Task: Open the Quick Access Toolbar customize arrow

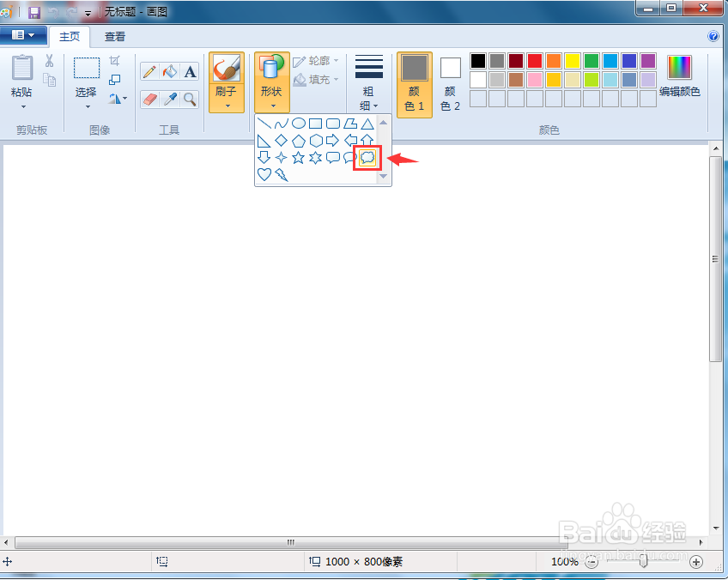Action: point(88,13)
